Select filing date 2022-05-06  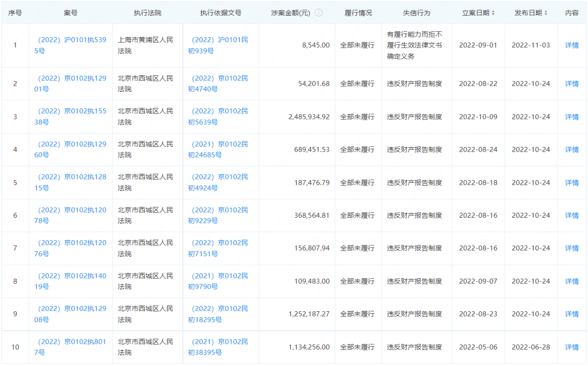[478, 347]
